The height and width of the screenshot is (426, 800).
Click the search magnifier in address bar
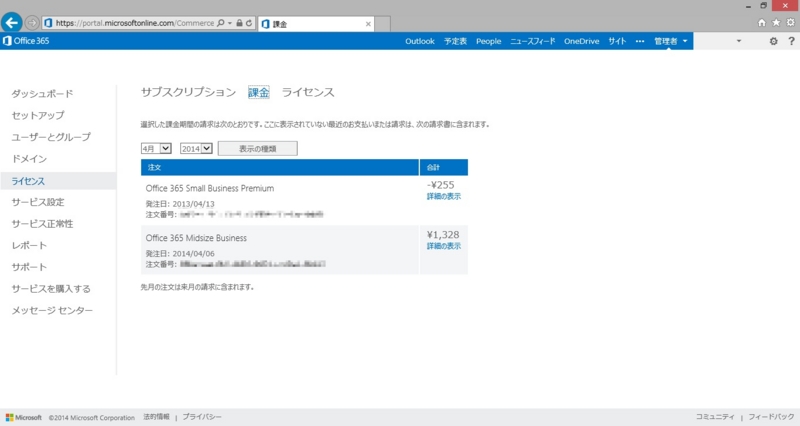click(220, 23)
